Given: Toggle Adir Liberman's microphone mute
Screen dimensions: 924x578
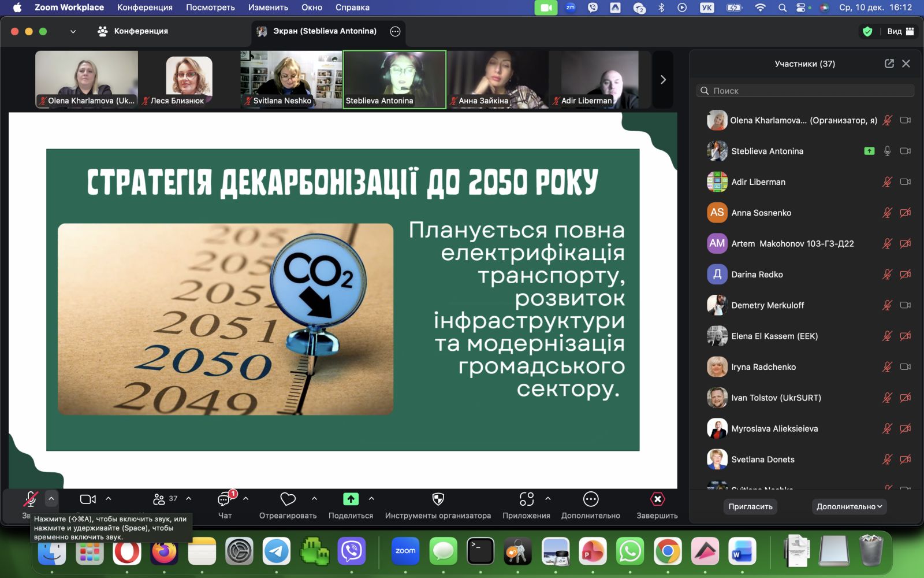Looking at the screenshot, I should point(887,182).
